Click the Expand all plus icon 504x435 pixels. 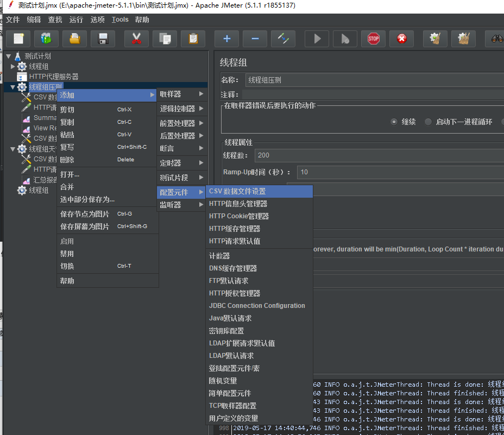(x=227, y=39)
